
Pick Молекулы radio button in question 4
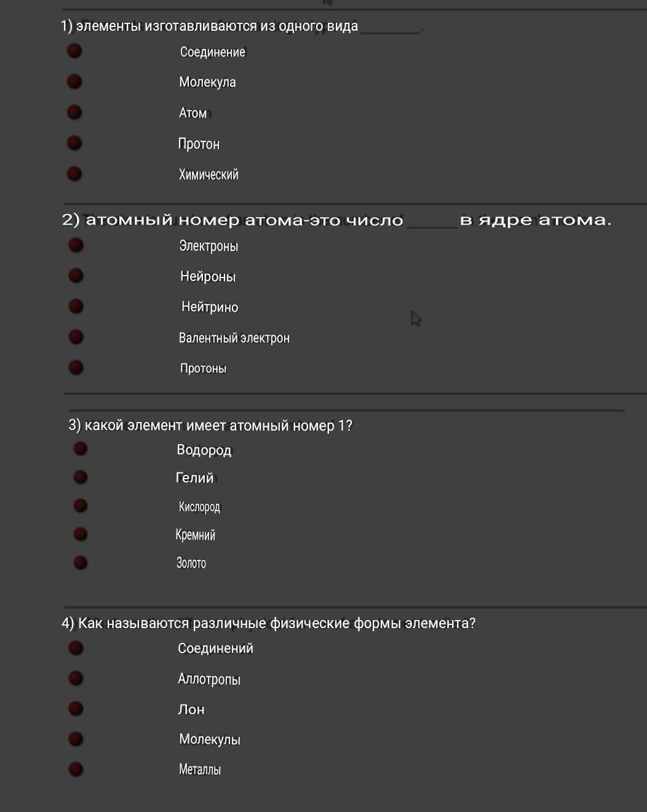click(x=76, y=738)
